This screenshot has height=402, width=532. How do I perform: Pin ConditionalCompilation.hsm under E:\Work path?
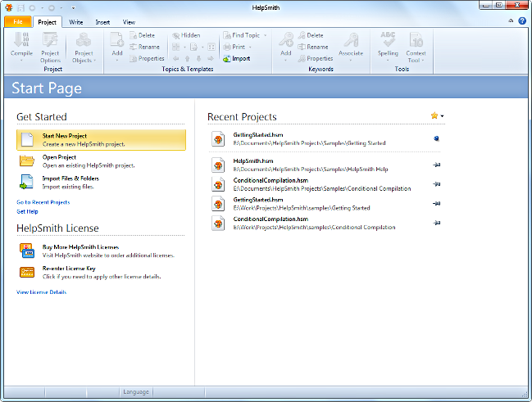tap(436, 223)
